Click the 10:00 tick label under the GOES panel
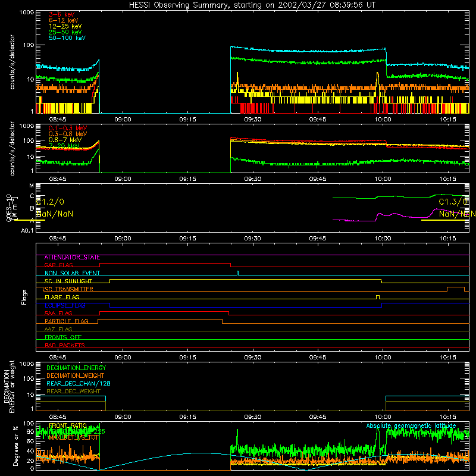This screenshot has width=476, height=476. tap(383, 239)
